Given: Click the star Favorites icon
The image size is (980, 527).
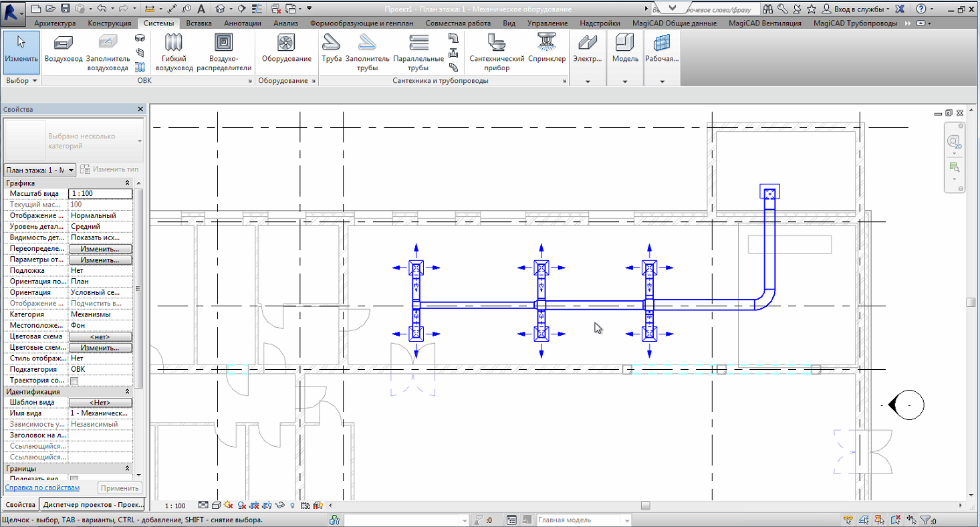Looking at the screenshot, I should [x=812, y=9].
